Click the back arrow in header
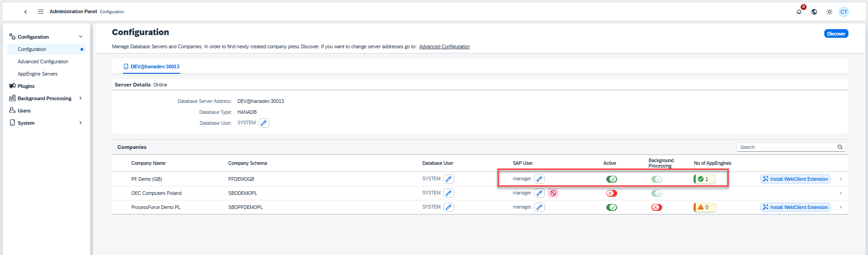This screenshot has width=868, height=255. tap(25, 12)
